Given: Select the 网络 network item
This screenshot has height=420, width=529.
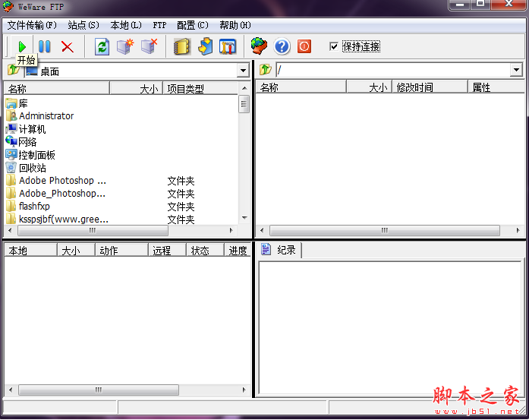Looking at the screenshot, I should pos(21,142).
